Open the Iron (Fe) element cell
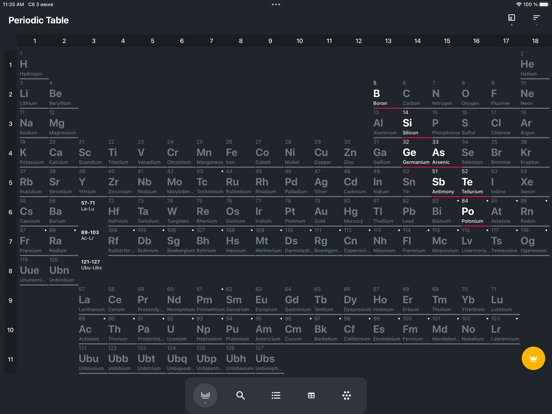This screenshot has height=414, width=552. tap(240, 153)
